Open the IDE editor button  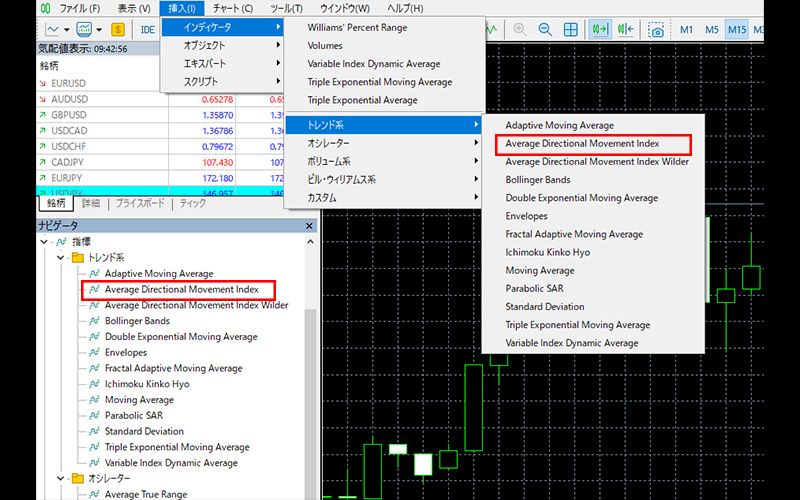click(x=147, y=30)
